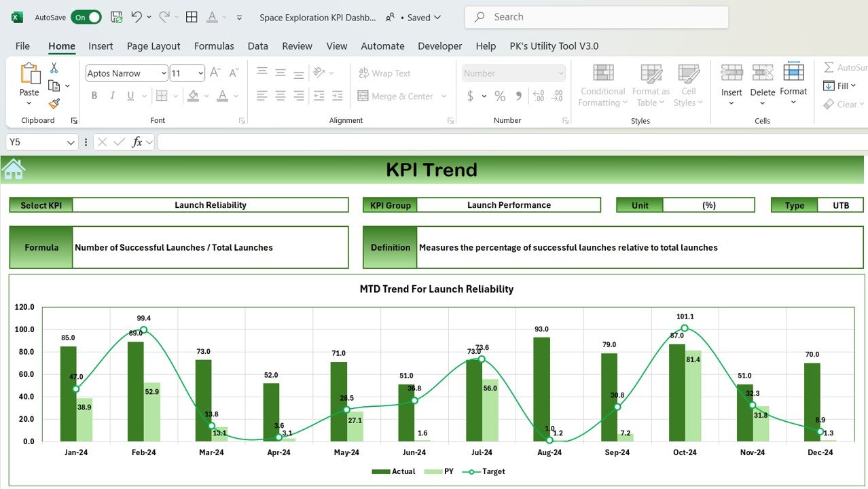Switch to the Formulas tab

(x=214, y=46)
